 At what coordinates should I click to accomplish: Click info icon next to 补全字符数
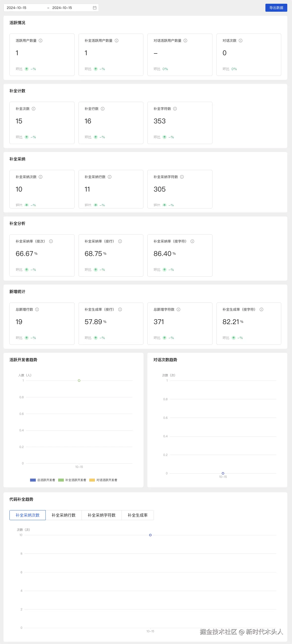coord(175,109)
